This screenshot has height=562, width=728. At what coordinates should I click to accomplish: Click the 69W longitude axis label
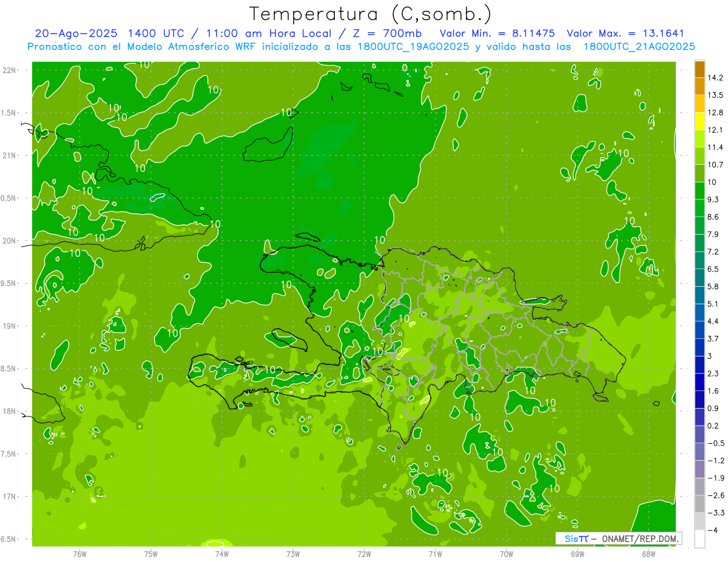tap(578, 554)
